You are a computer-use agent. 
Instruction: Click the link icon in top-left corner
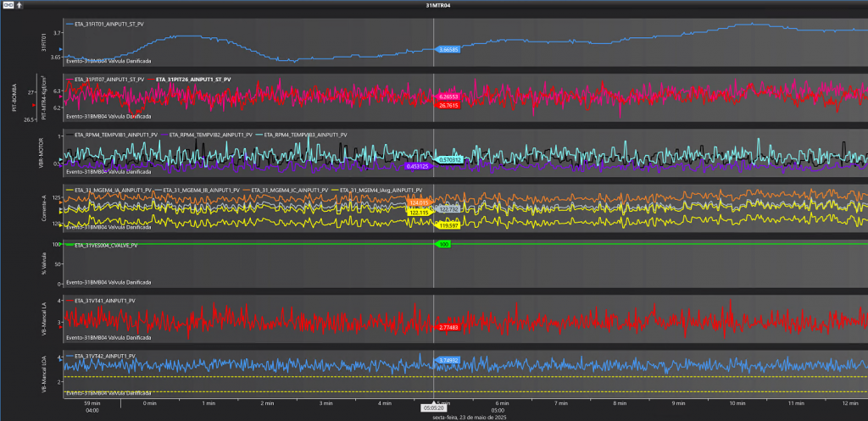coord(7,5)
